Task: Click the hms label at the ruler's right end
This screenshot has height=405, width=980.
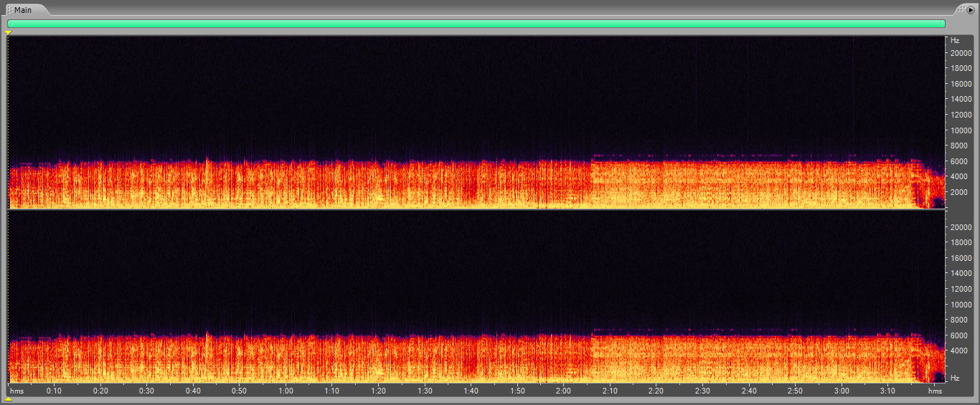Action: 935,391
